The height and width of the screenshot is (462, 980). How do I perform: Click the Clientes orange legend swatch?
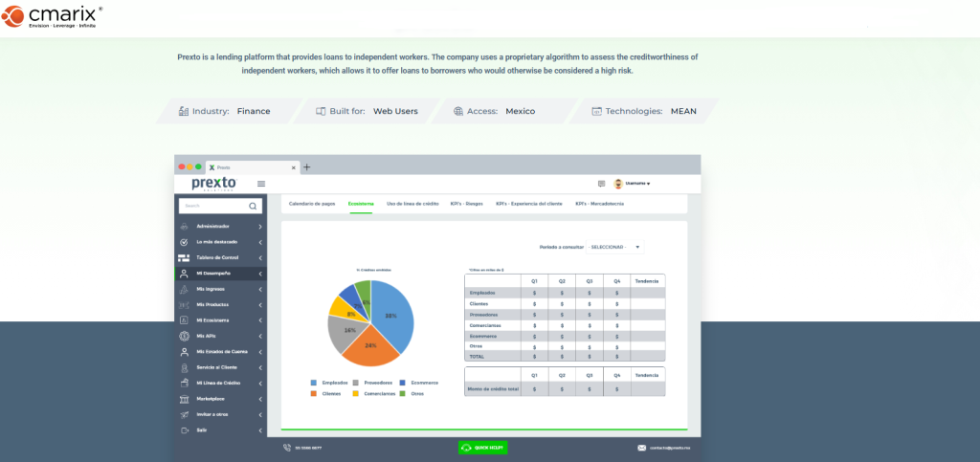pos(314,394)
